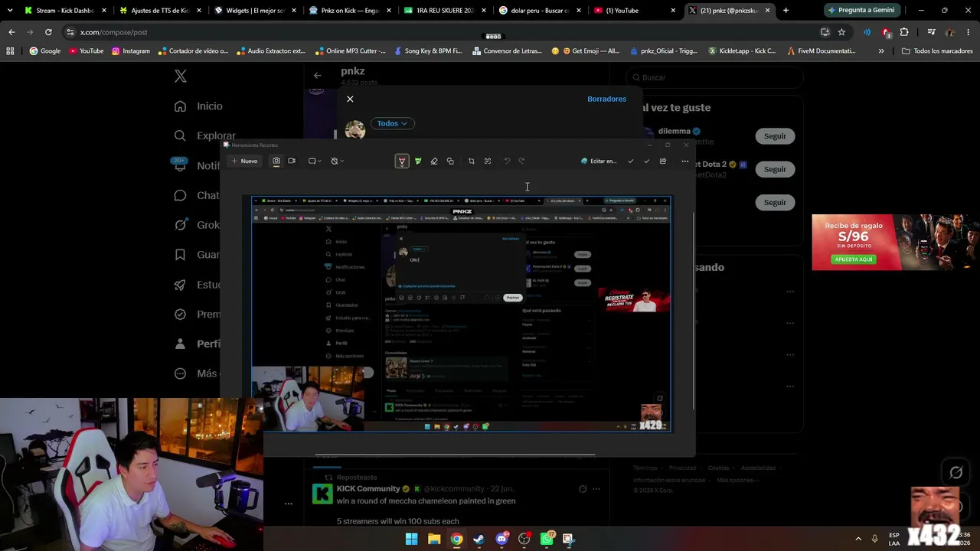Share the snip from Snipping Tool
Screen dimensions: 980x551
coord(663,161)
